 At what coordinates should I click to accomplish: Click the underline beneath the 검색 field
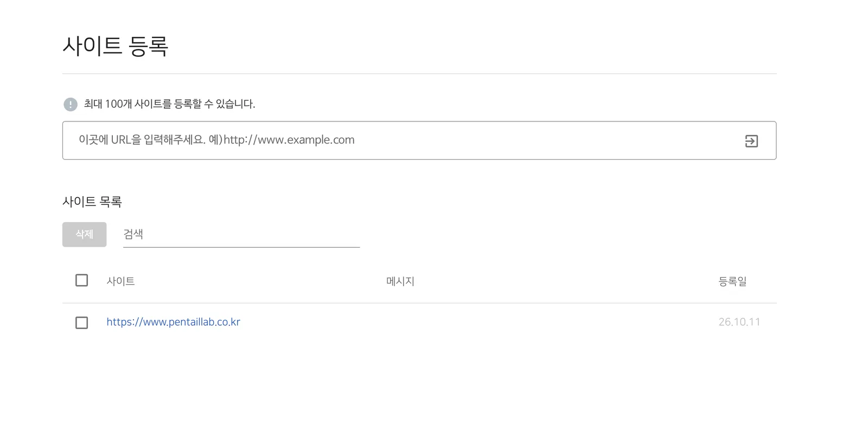[x=241, y=247]
